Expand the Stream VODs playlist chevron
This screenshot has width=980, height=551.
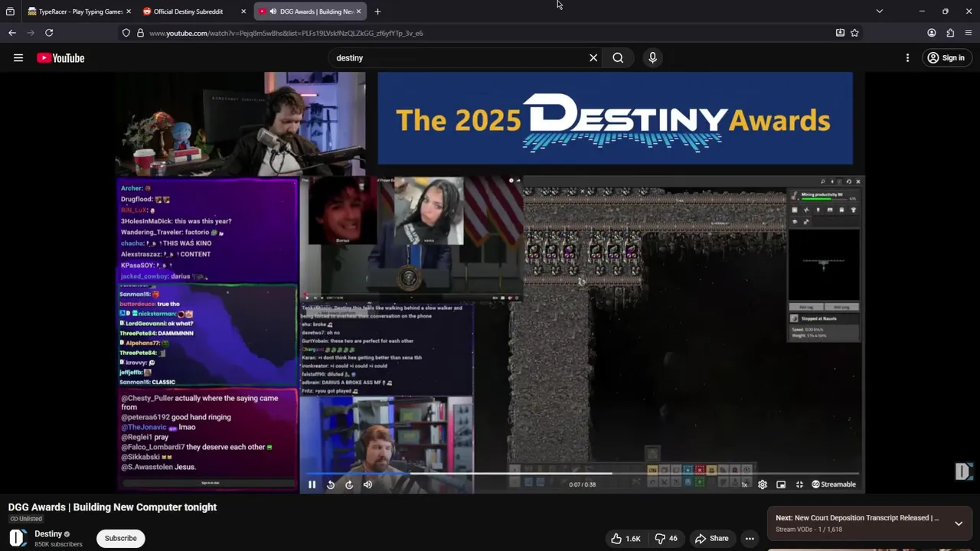tap(959, 523)
